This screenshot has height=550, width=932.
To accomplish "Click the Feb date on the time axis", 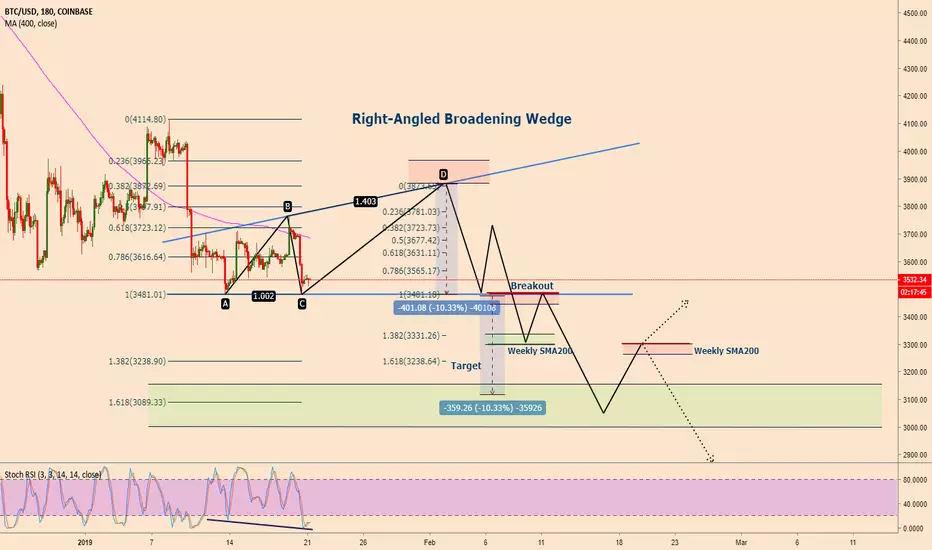I will click(x=430, y=542).
